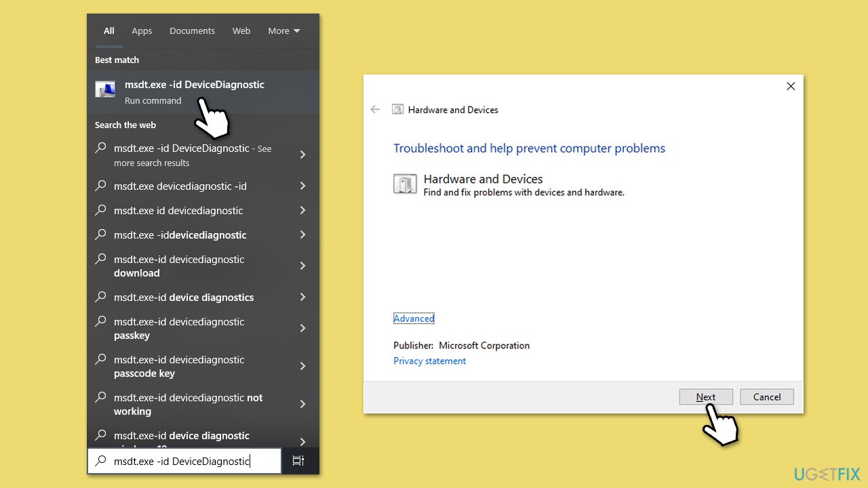This screenshot has width=868, height=488.
Task: Click the screen capture search icon beside search box
Action: (x=298, y=461)
